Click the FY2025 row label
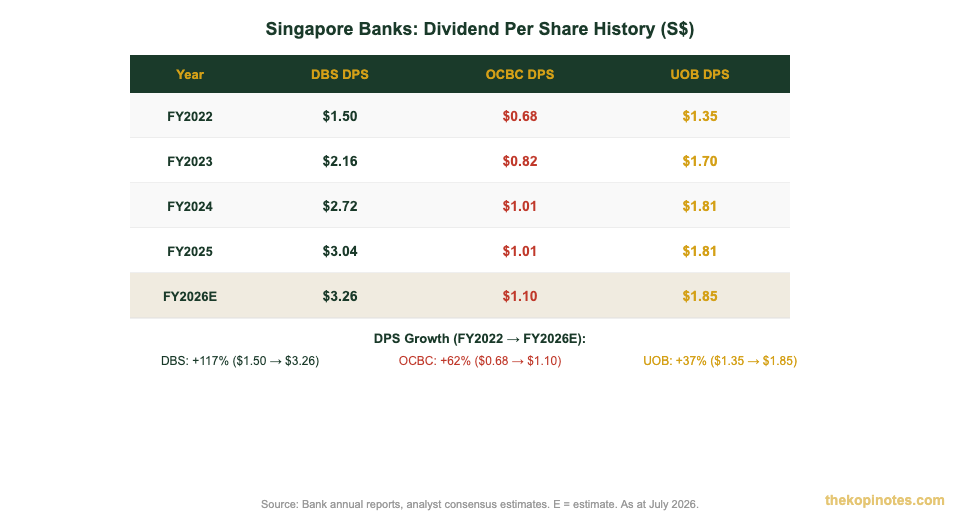This screenshot has width=960, height=520. click(x=190, y=252)
